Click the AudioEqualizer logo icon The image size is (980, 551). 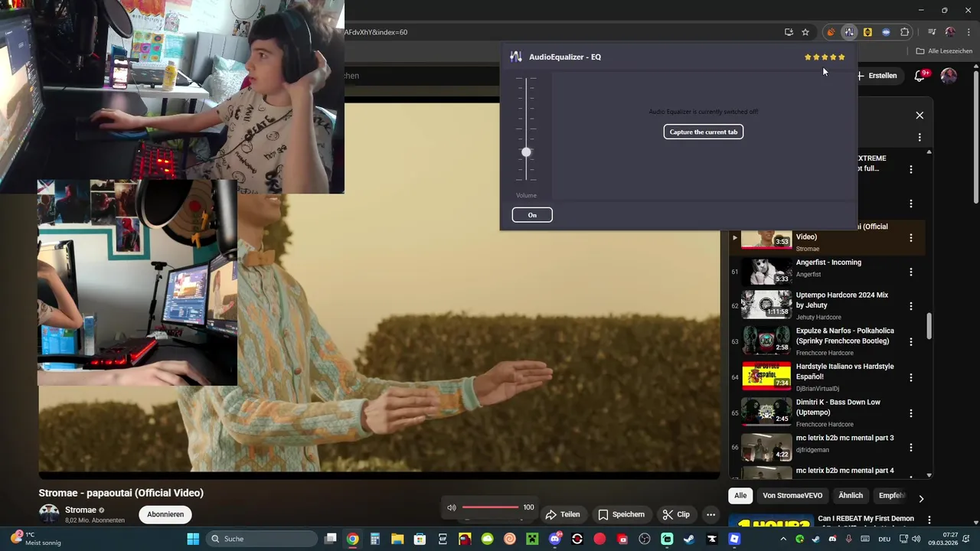(516, 57)
